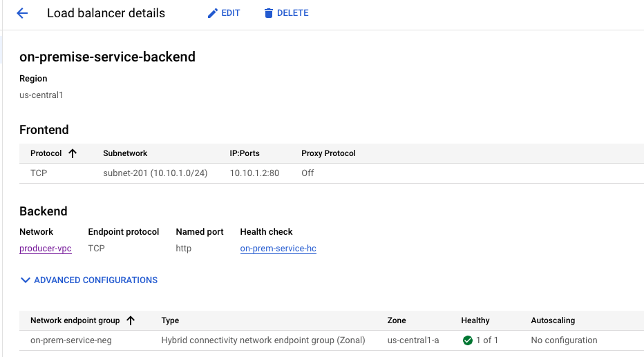Image resolution: width=644 pixels, height=357 pixels.
Task: Click the back arrow icon
Action: coord(22,13)
